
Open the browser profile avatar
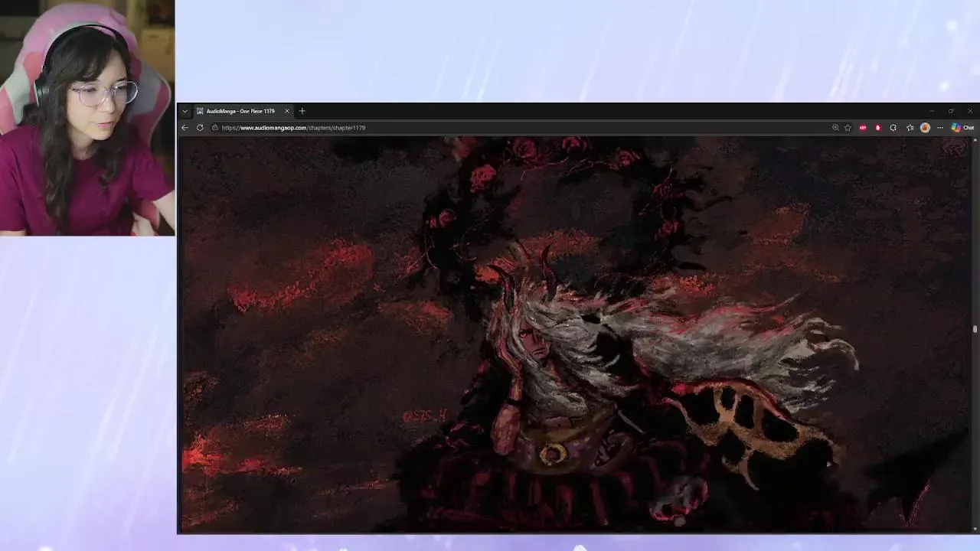(925, 128)
